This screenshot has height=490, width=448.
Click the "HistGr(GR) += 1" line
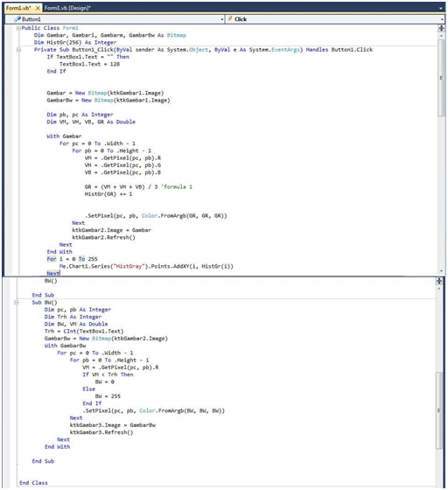point(108,194)
